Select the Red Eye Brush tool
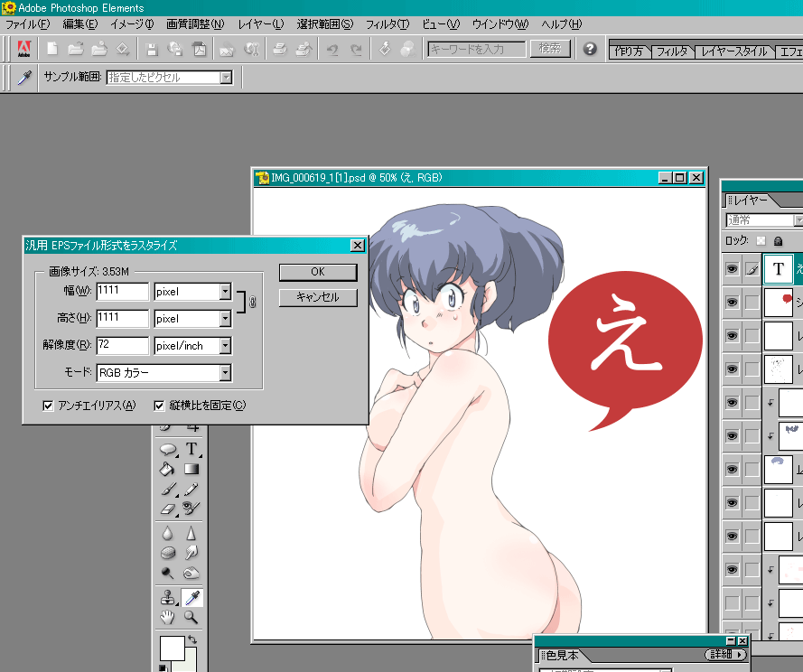 click(191, 509)
